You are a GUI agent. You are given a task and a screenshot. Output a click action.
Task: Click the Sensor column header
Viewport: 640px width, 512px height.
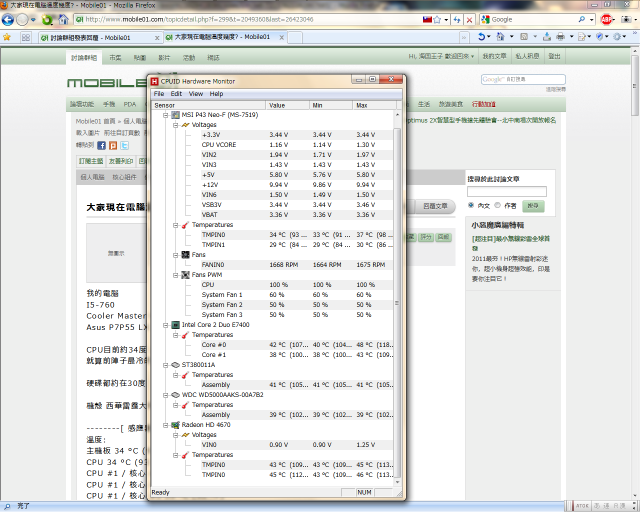tap(208, 105)
